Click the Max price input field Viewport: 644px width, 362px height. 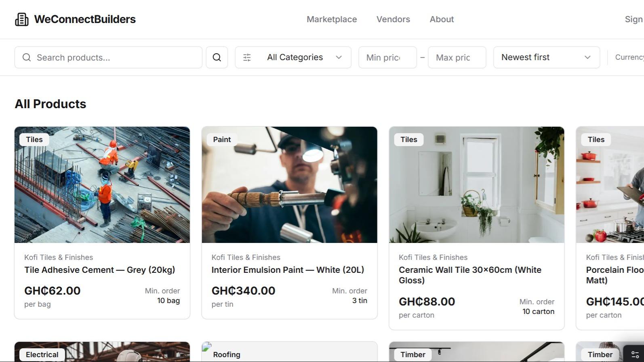457,58
